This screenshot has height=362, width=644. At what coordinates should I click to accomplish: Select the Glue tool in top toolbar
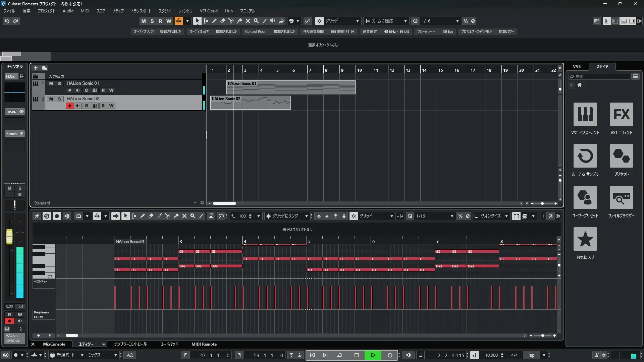click(x=239, y=21)
